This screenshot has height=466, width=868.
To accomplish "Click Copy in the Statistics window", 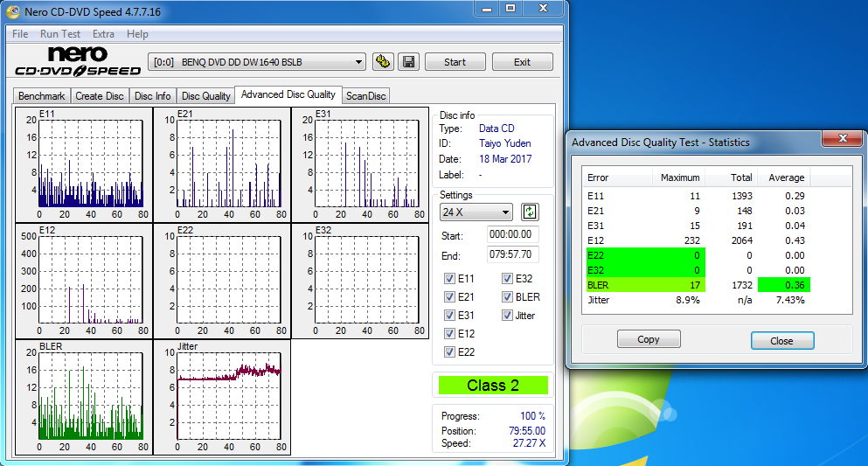I will [x=649, y=339].
